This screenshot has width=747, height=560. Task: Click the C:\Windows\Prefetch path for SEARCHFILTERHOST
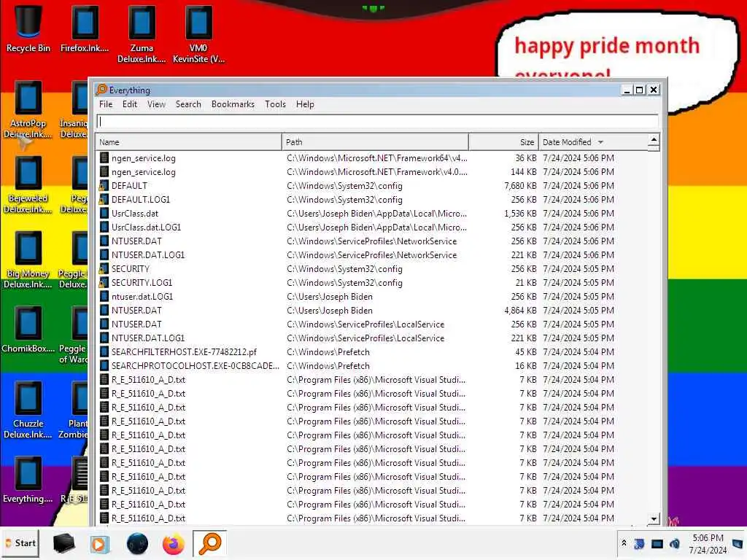click(x=328, y=352)
